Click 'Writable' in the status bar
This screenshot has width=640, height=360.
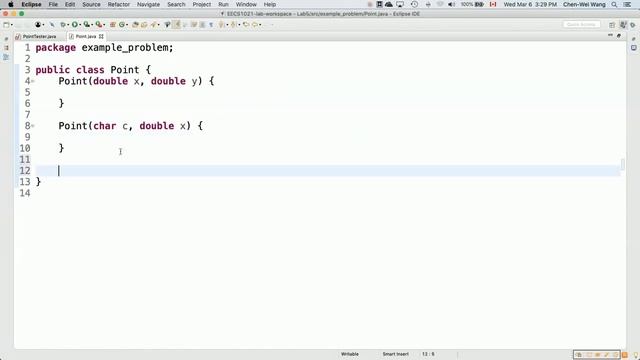click(x=350, y=354)
